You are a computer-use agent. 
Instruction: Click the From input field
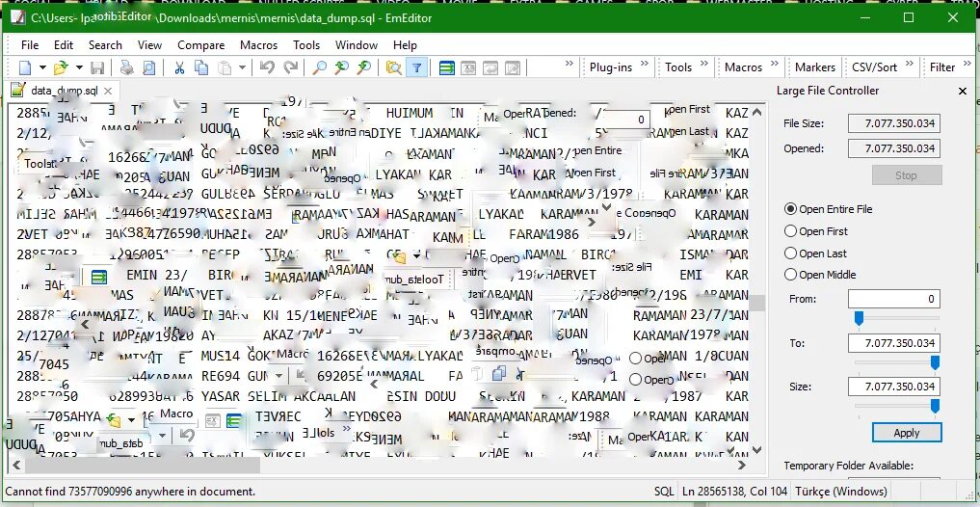click(x=893, y=299)
